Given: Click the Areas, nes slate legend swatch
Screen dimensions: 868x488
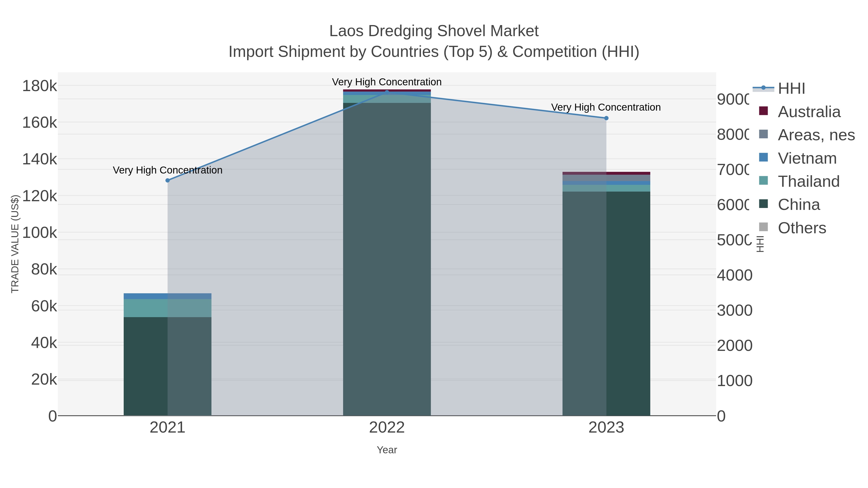Looking at the screenshot, I should coord(764,134).
